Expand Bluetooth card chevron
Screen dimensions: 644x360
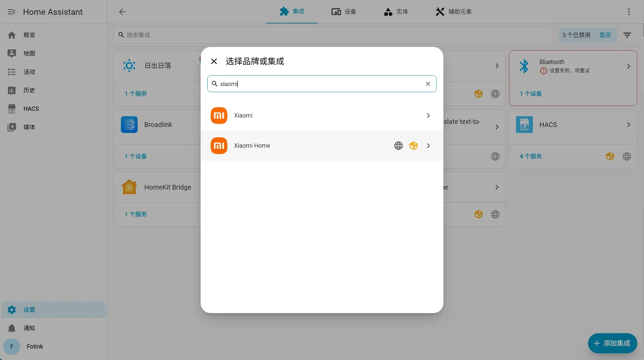pyautogui.click(x=629, y=66)
